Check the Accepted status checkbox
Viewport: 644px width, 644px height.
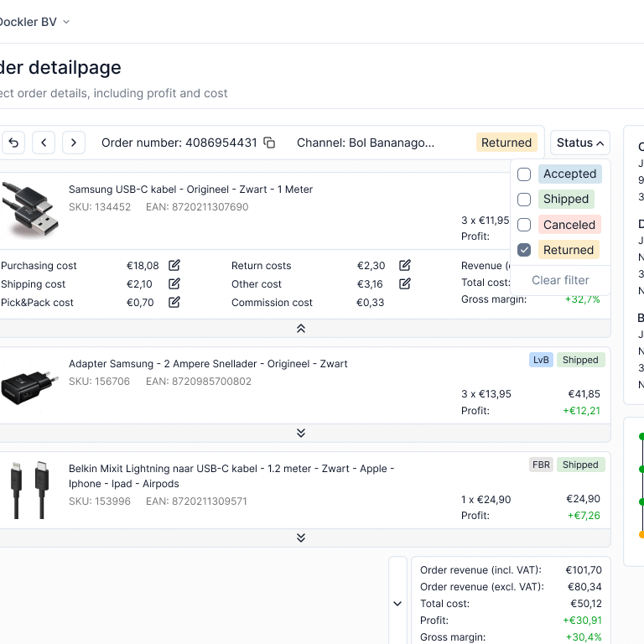pos(524,174)
